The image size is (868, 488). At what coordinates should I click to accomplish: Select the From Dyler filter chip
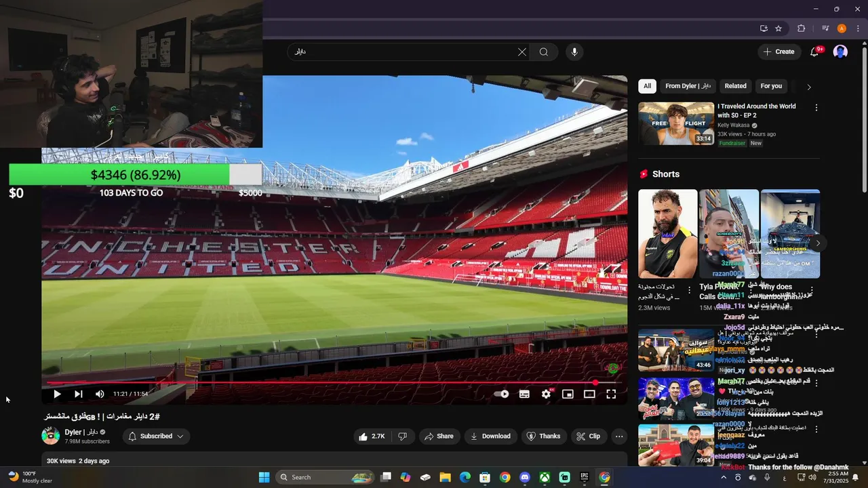pyautogui.click(x=688, y=86)
